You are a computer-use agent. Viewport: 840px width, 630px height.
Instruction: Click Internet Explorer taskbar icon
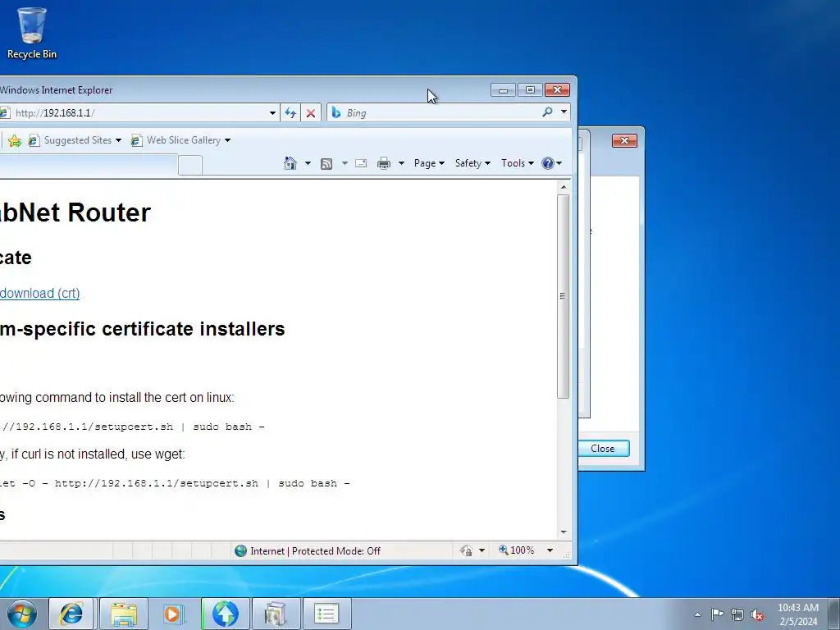point(71,614)
